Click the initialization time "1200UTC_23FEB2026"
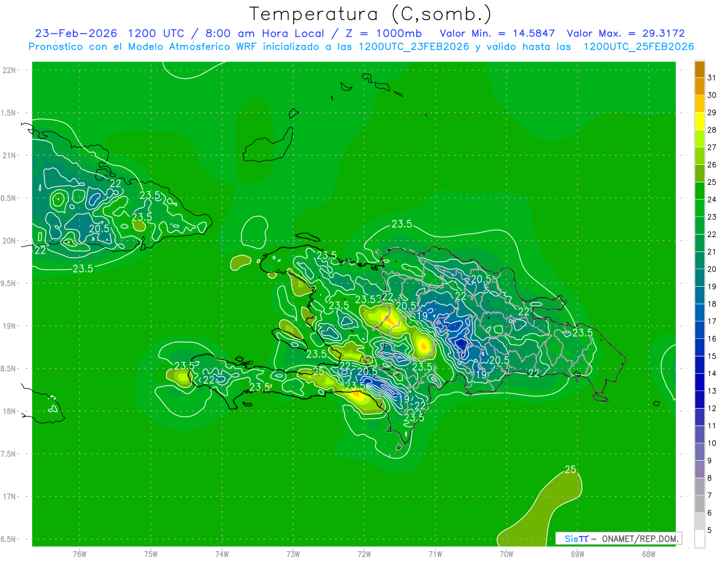The width and height of the screenshot is (728, 562). click(x=414, y=47)
